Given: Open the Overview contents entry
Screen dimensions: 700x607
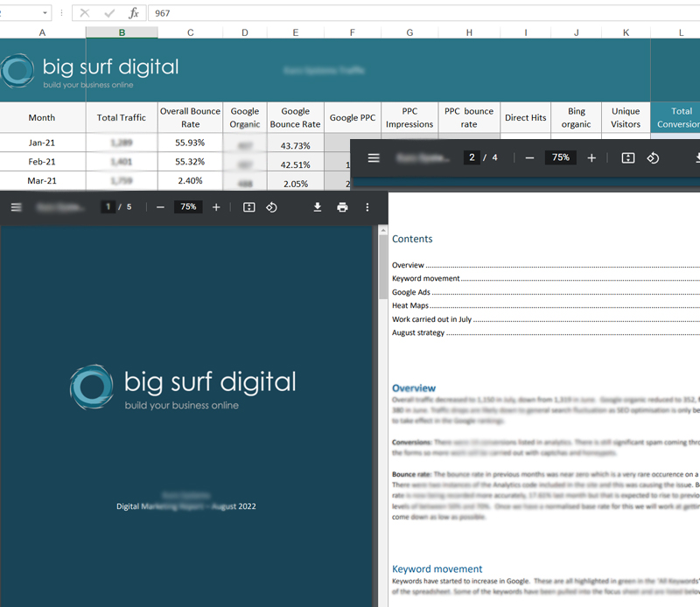Looking at the screenshot, I should 546,265.
